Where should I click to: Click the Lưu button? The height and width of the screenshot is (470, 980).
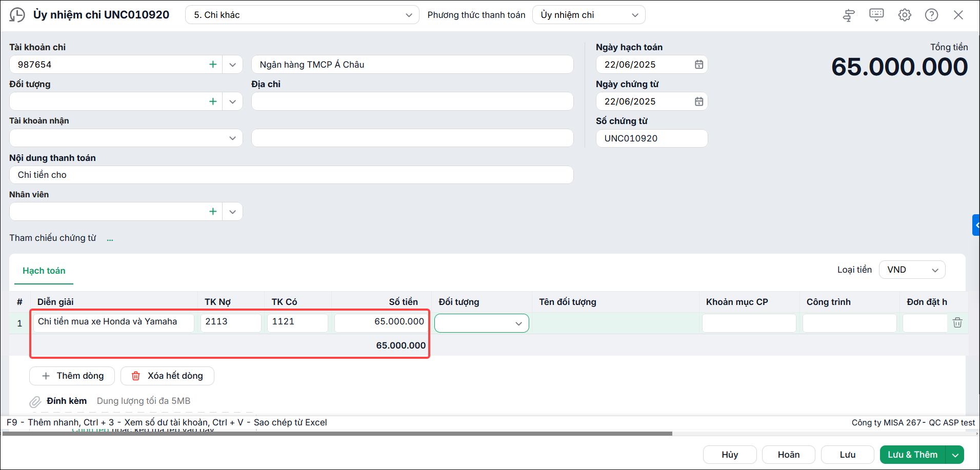point(848,455)
